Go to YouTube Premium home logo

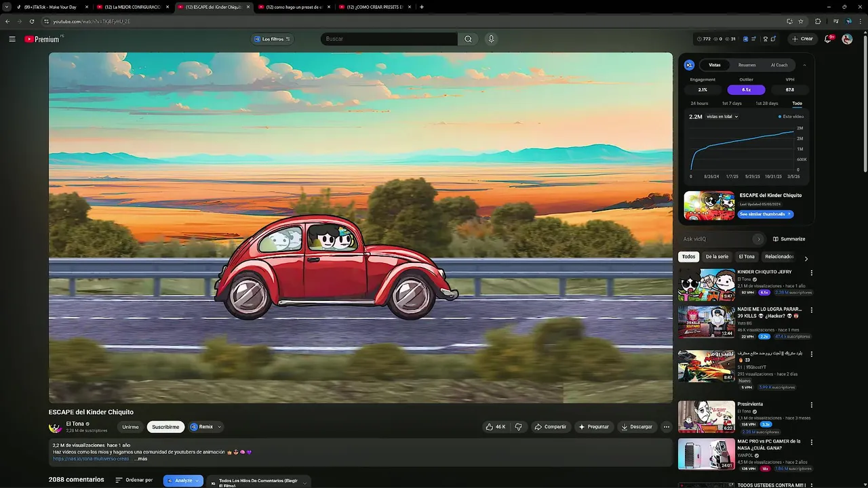43,39
